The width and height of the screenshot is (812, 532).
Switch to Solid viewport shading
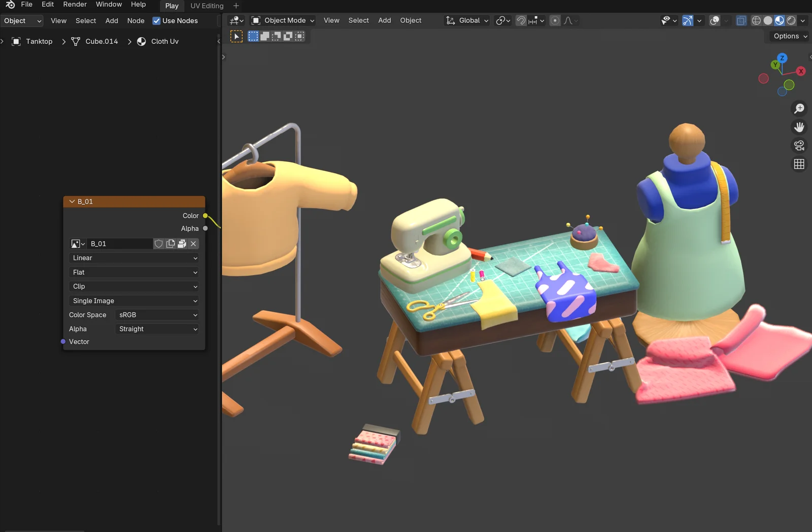[768, 20]
